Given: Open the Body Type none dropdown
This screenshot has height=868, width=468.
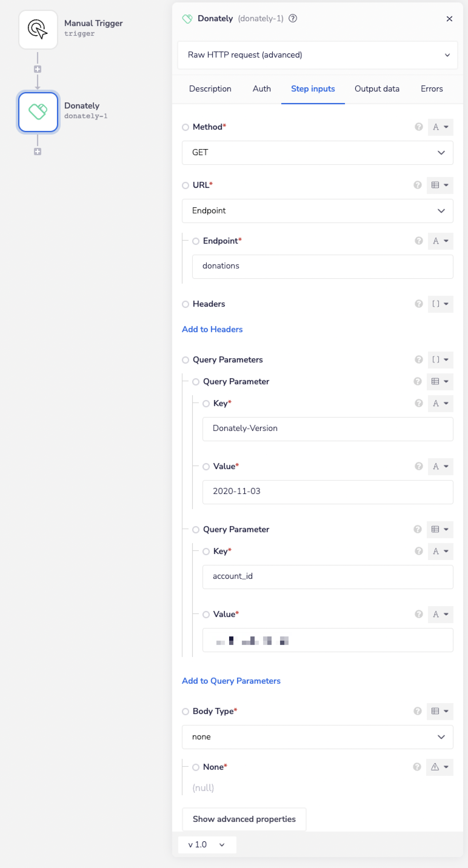Looking at the screenshot, I should click(317, 737).
